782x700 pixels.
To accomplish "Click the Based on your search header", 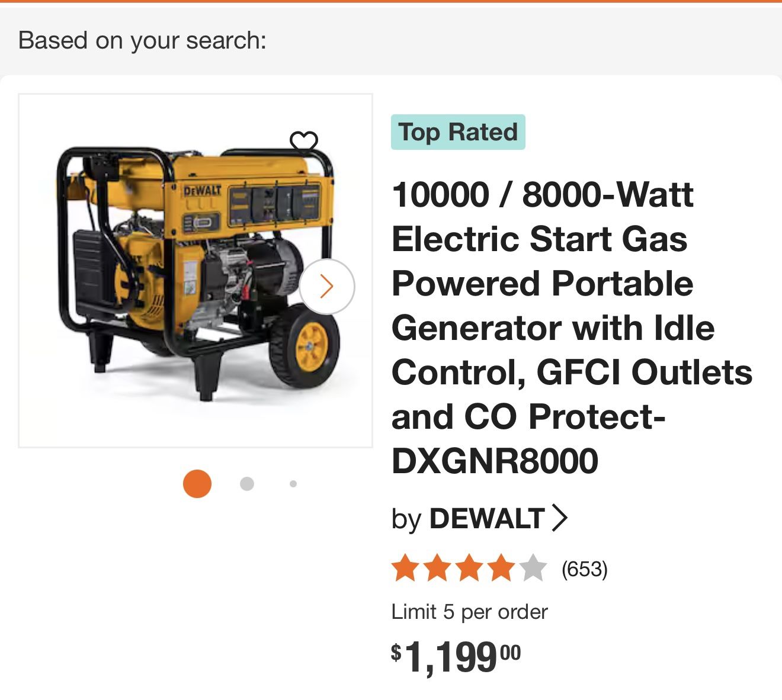I will [142, 40].
